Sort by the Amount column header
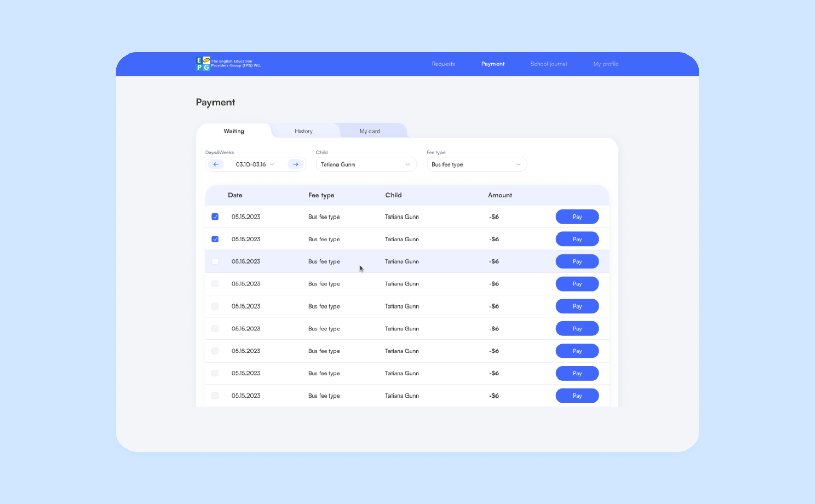This screenshot has height=504, width=815. (500, 195)
